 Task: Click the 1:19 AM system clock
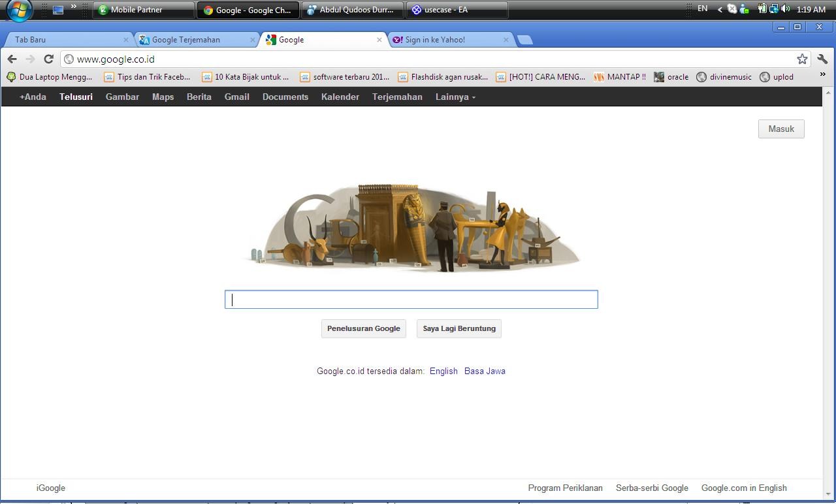[811, 9]
